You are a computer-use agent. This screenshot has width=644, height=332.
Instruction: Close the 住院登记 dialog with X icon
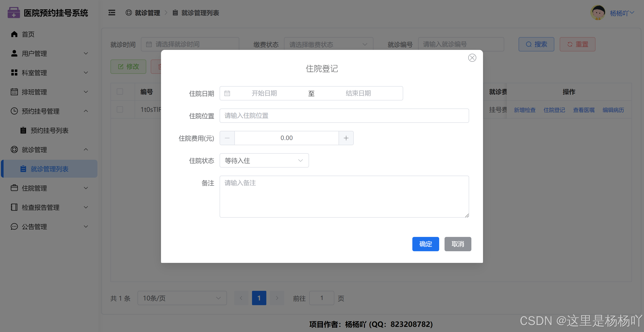click(x=472, y=58)
